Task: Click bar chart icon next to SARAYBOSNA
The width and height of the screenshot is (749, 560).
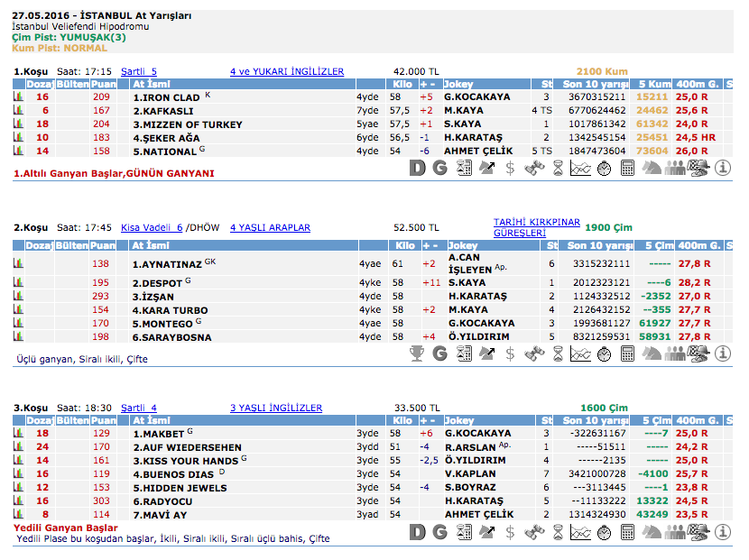Action: (x=17, y=336)
